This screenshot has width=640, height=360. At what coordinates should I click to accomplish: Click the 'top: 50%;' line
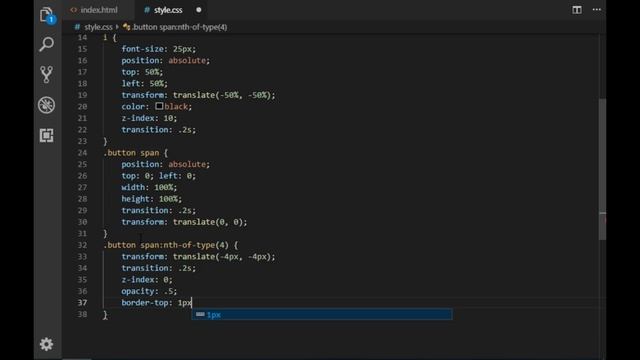[x=142, y=72]
